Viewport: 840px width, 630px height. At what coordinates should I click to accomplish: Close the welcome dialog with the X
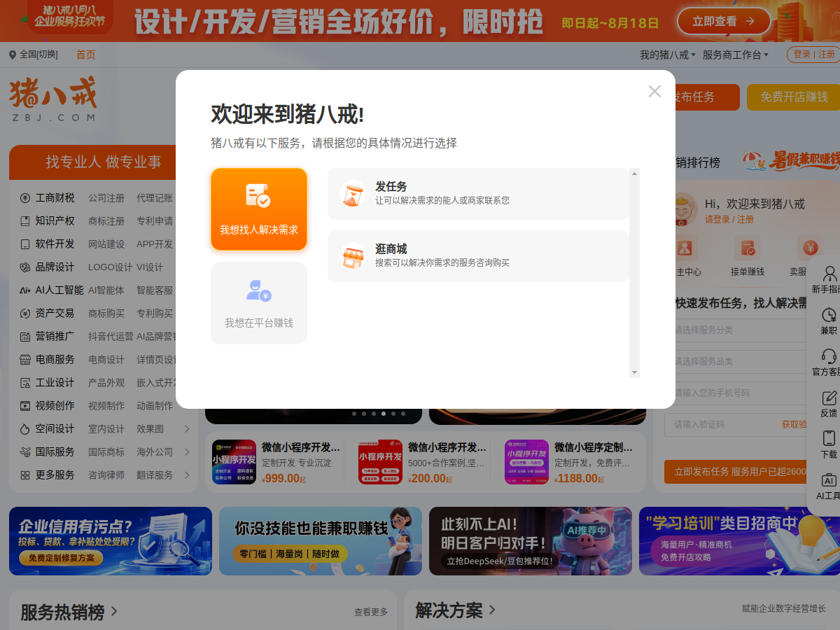click(654, 92)
